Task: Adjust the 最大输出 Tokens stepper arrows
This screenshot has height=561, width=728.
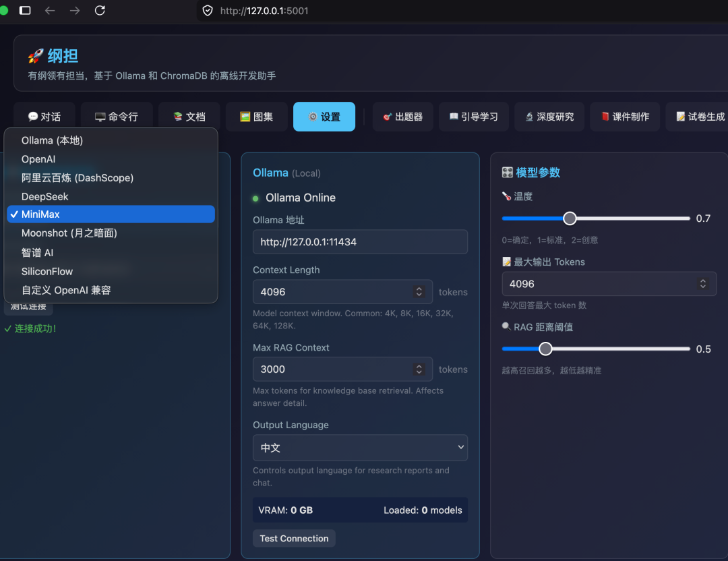Action: [x=703, y=284]
